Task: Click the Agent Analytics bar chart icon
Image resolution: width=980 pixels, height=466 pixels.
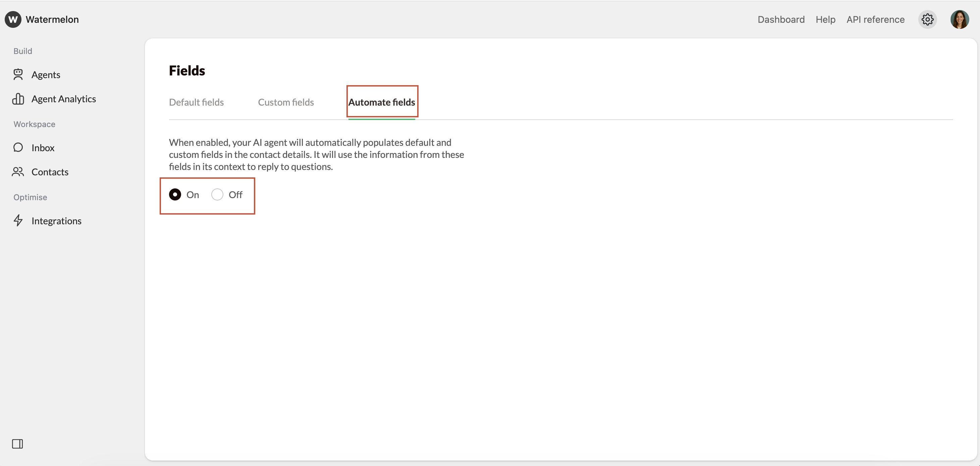Action: tap(18, 99)
